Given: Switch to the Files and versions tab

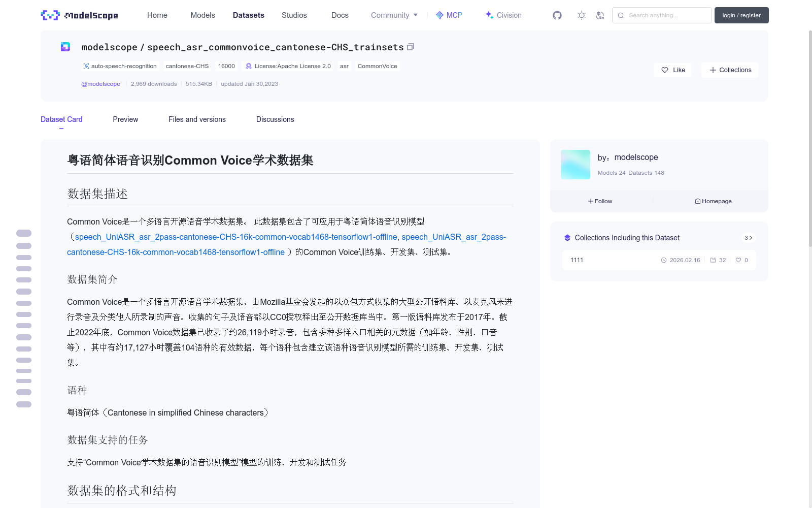Looking at the screenshot, I should [x=197, y=119].
